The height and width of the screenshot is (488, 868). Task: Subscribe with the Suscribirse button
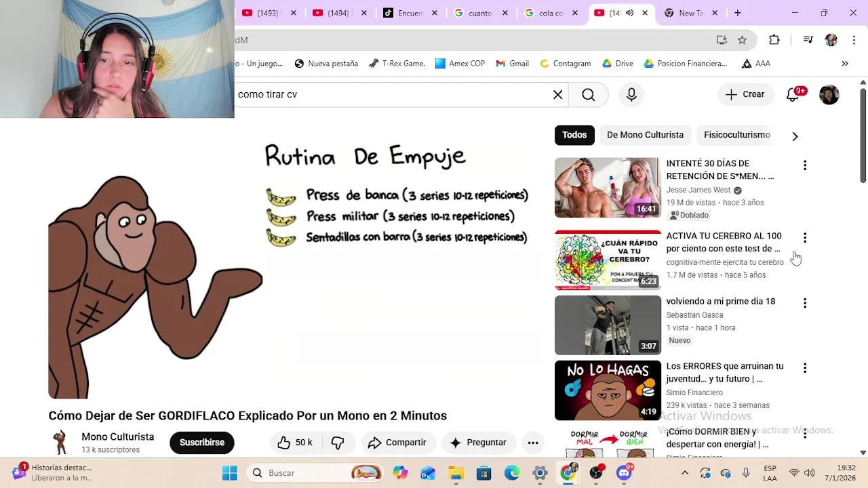pos(202,443)
